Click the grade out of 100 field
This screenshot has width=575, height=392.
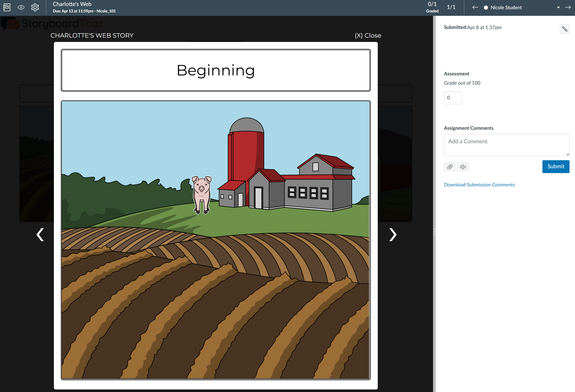[453, 98]
